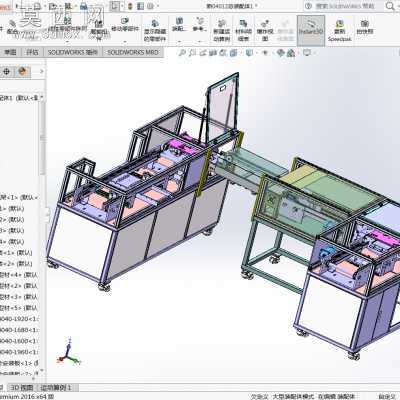Click the New document icon
The width and height of the screenshot is (400, 400).
[x=37, y=6]
